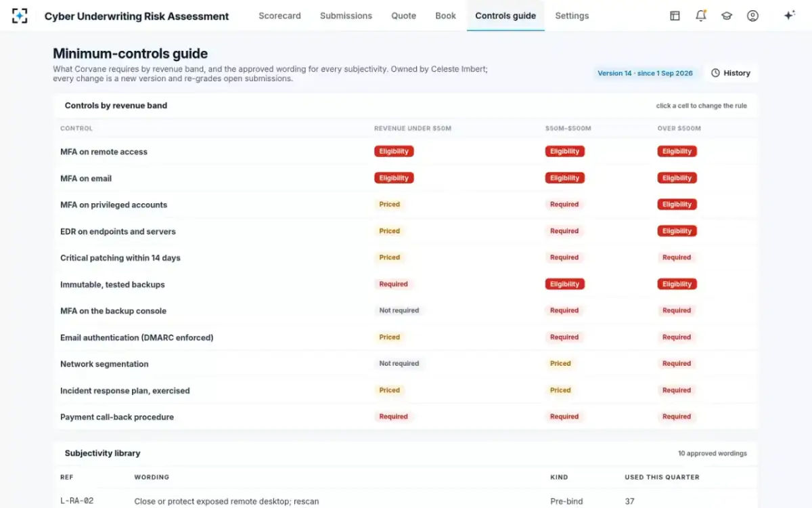Click Required cell for EDR on endpoints
This screenshot has width=812, height=508.
click(564, 231)
